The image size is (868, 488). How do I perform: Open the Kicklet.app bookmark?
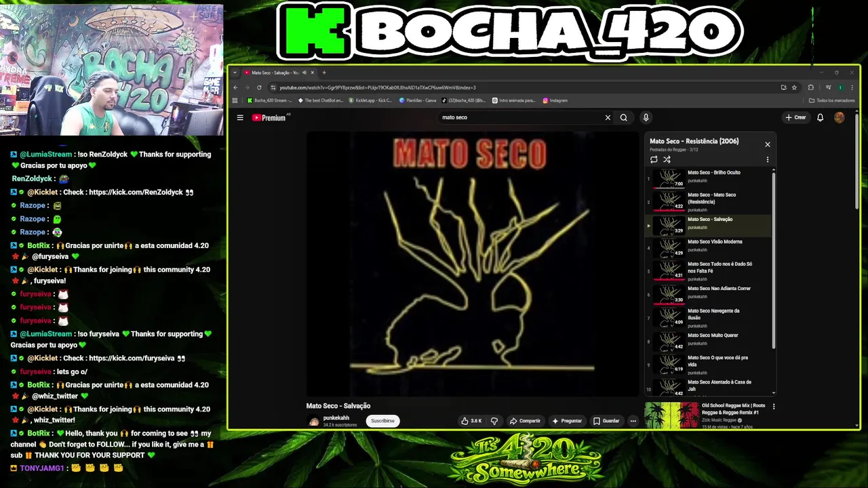[x=370, y=100]
